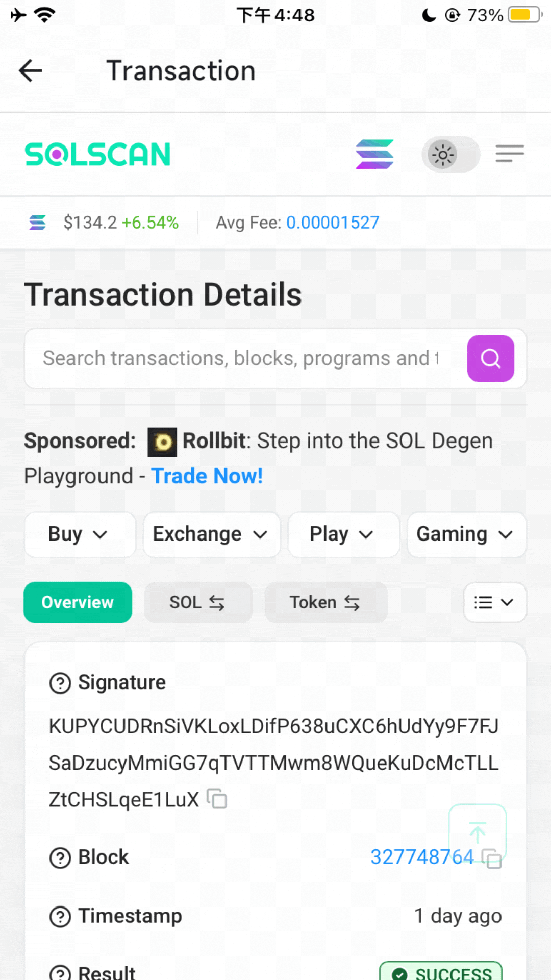Image resolution: width=551 pixels, height=980 pixels.
Task: Open the Trade Now! sponsored link
Action: (x=207, y=476)
